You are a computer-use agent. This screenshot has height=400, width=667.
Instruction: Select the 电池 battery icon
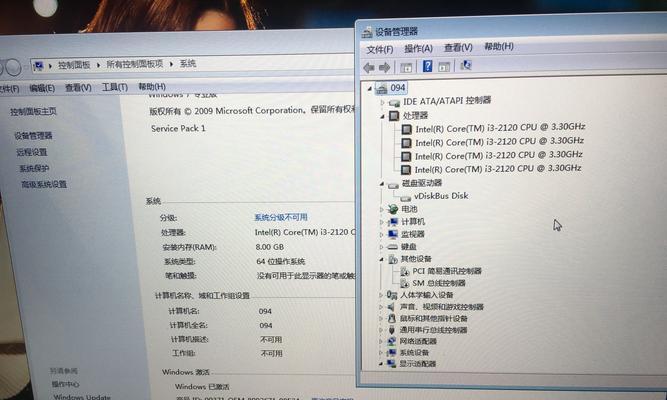(393, 209)
